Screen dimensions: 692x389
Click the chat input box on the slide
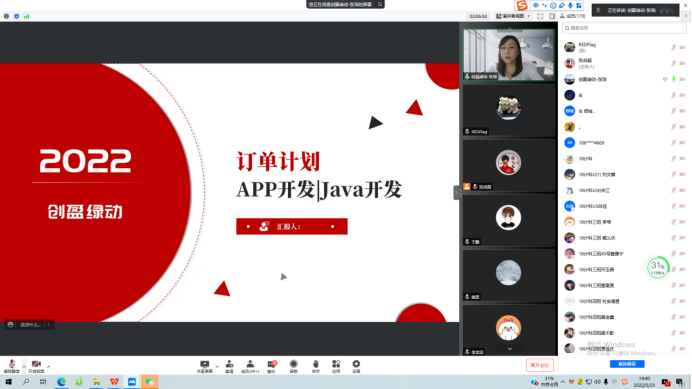tap(30, 325)
